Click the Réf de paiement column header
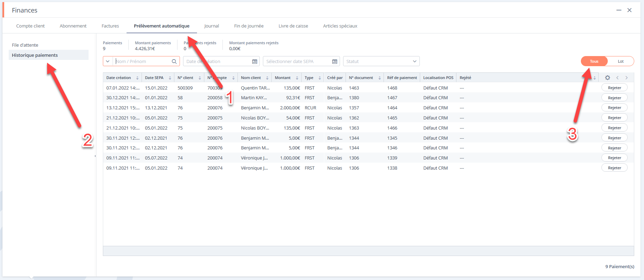Screen dimensions: 644x280 coord(402,78)
